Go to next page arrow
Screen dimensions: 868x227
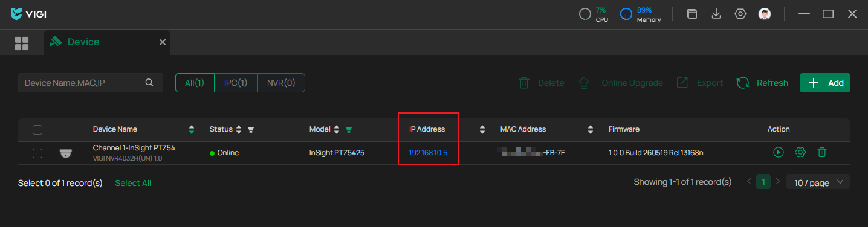778,182
